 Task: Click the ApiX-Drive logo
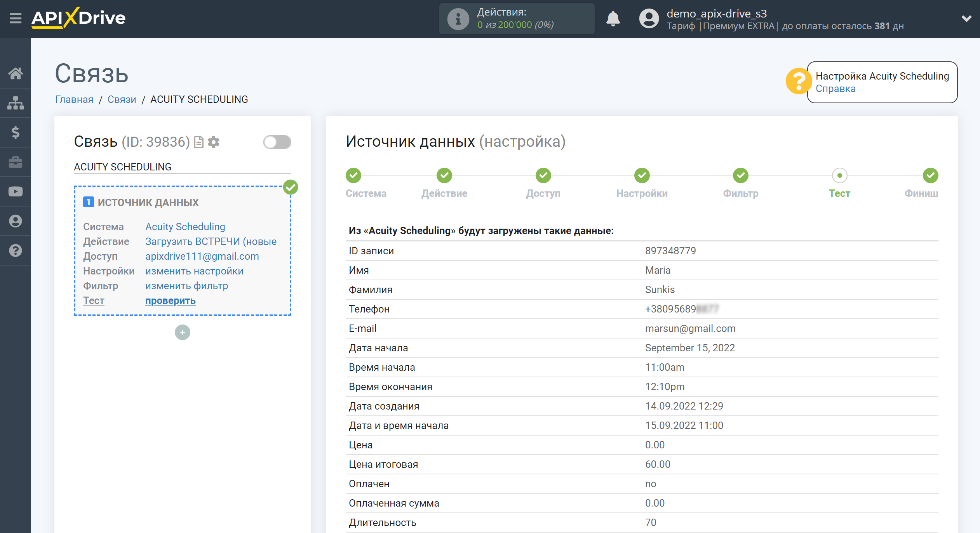point(78,18)
